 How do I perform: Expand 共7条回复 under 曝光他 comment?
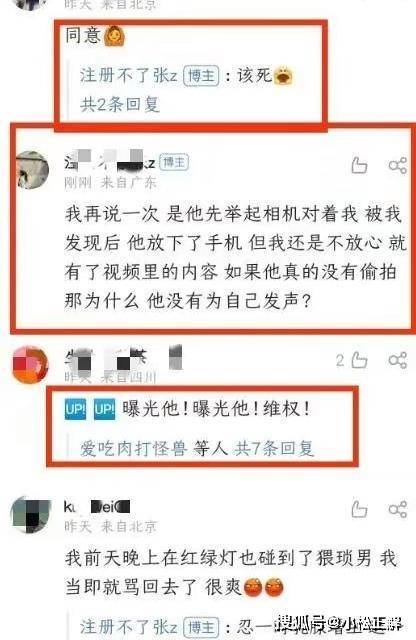(274, 448)
